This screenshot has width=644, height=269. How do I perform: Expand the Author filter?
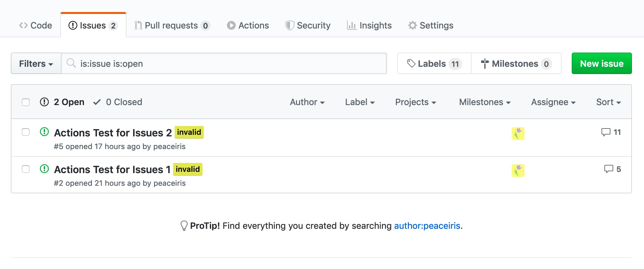click(307, 102)
